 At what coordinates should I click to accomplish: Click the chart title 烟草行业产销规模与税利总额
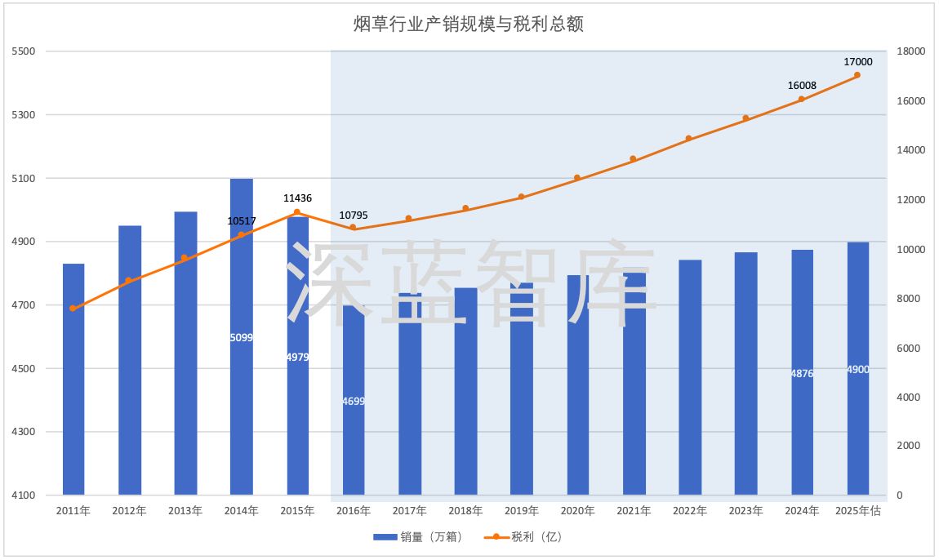468,24
